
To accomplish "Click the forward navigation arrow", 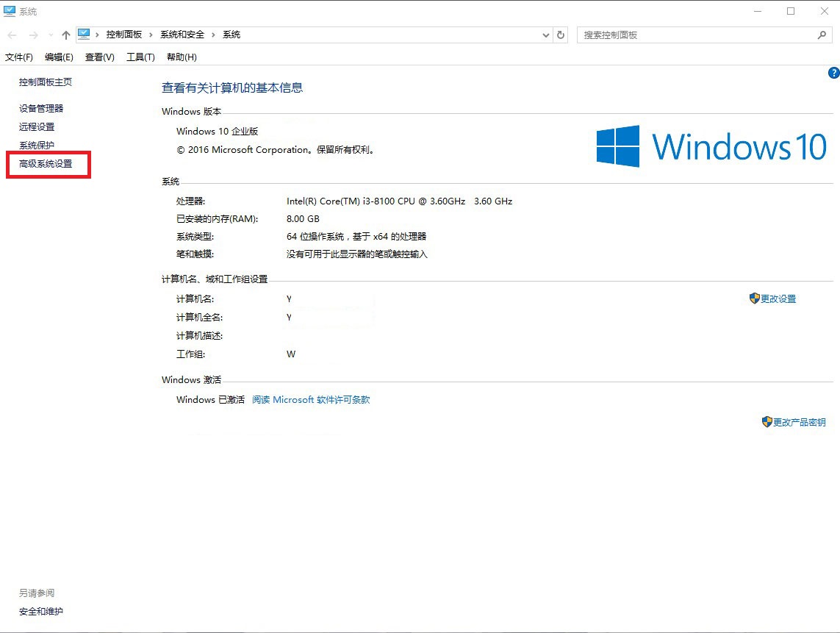I will [x=33, y=35].
